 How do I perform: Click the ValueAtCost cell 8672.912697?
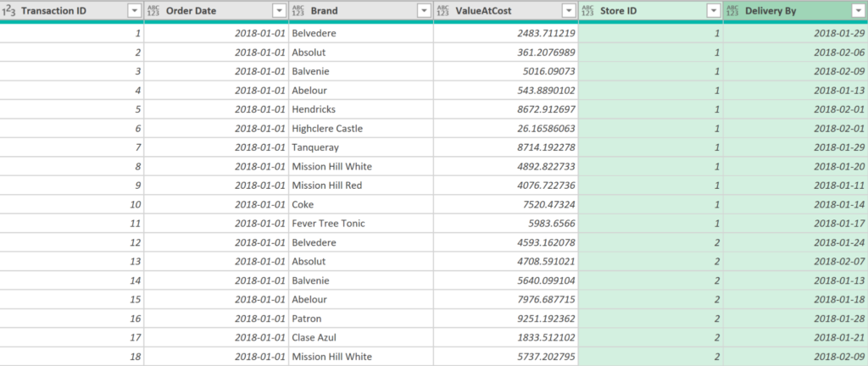coord(506,109)
